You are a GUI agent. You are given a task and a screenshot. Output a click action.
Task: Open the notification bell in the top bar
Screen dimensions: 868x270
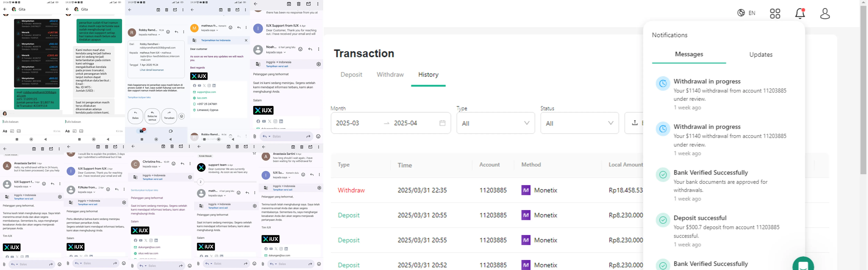[800, 14]
